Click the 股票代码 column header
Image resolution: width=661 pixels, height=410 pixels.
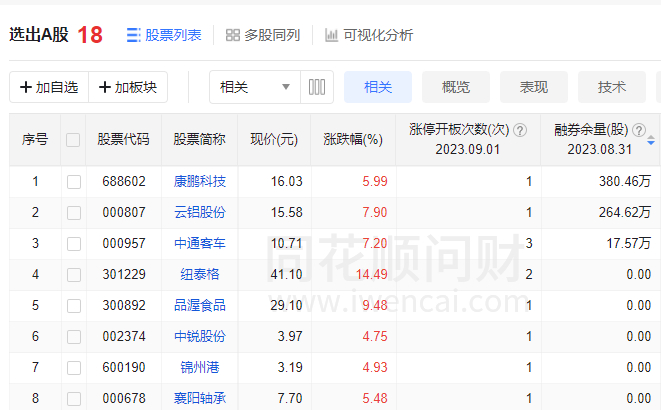124,139
